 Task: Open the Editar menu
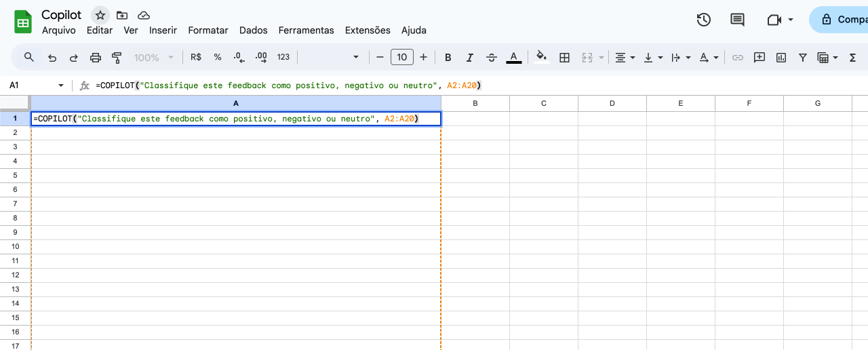[x=100, y=31]
